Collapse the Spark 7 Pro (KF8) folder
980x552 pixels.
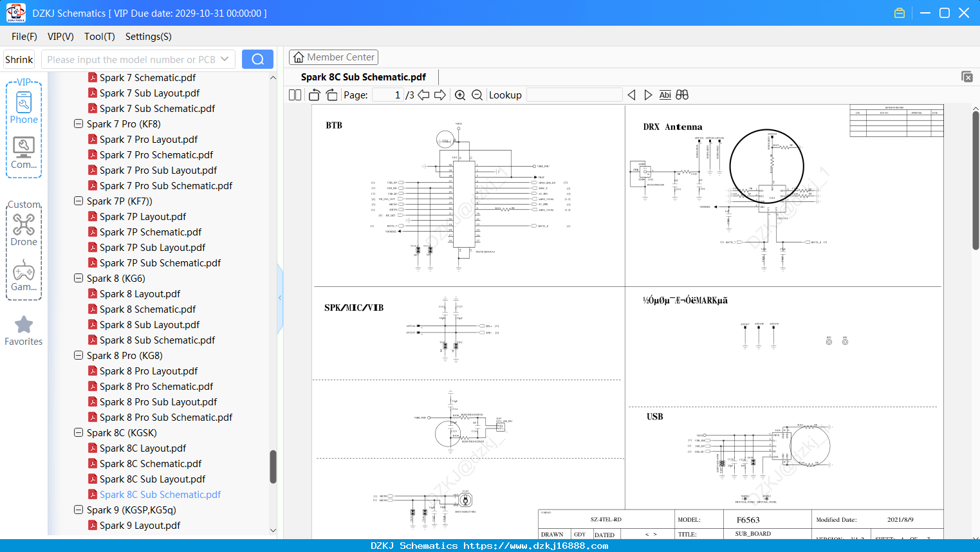[79, 124]
